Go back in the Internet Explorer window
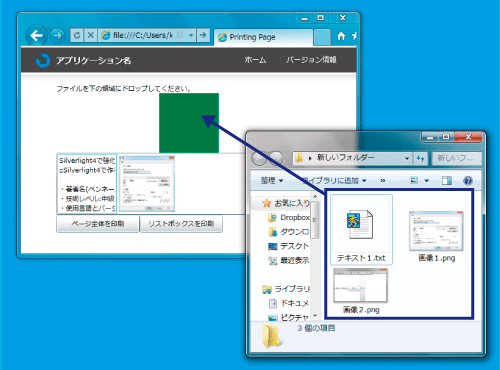The height and width of the screenshot is (370, 500). 36,35
